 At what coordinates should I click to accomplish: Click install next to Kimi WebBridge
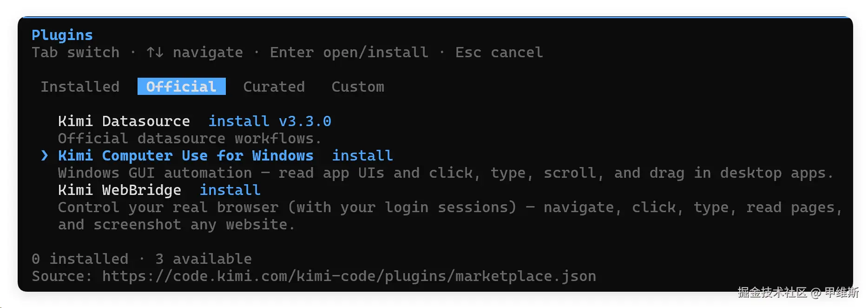230,190
